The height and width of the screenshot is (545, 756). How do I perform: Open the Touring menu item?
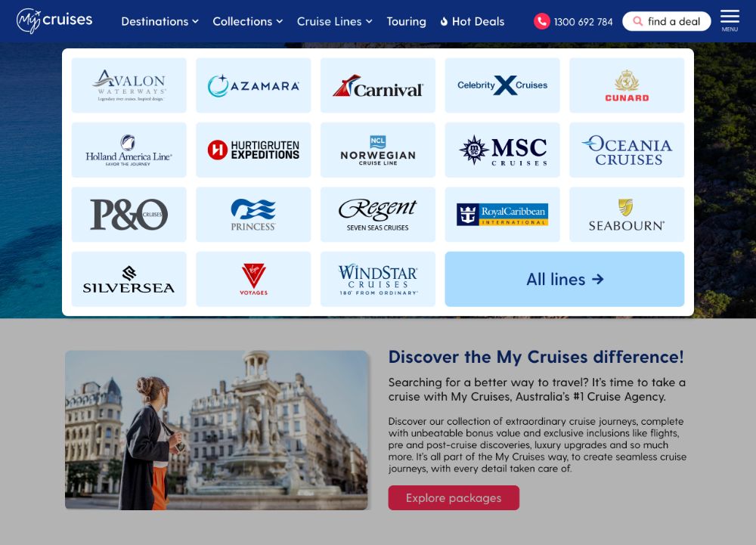(x=406, y=21)
